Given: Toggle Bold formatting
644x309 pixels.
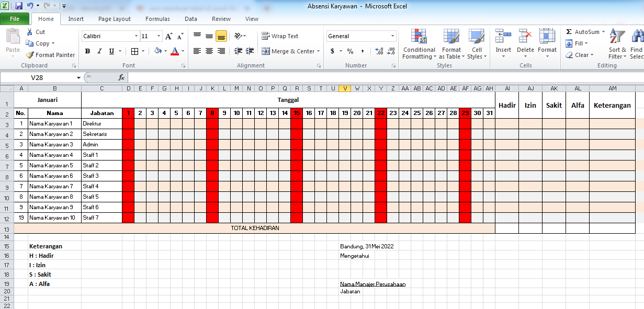Looking at the screenshot, I should pyautogui.click(x=87, y=51).
